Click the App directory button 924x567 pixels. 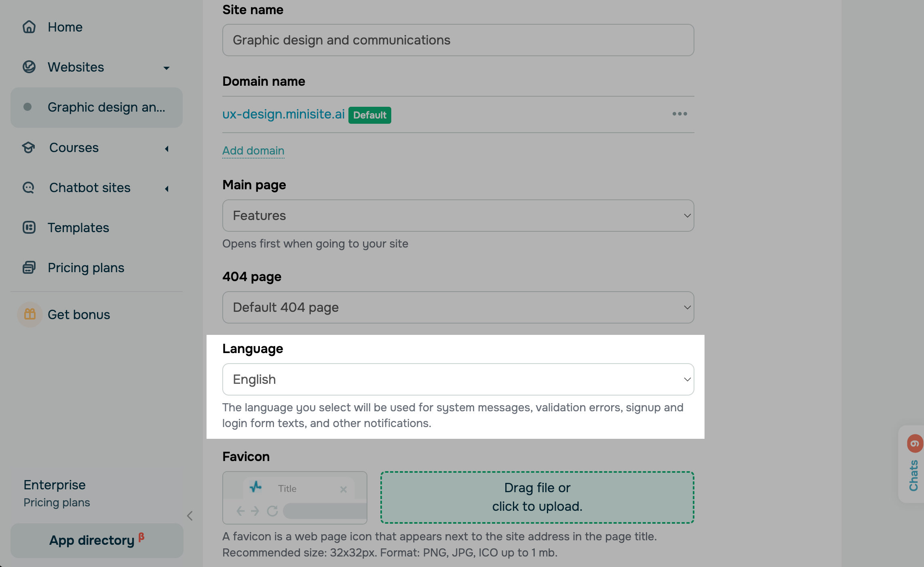(97, 541)
